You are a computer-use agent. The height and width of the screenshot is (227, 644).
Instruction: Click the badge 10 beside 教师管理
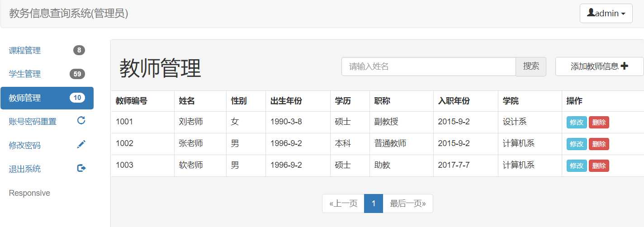click(77, 98)
